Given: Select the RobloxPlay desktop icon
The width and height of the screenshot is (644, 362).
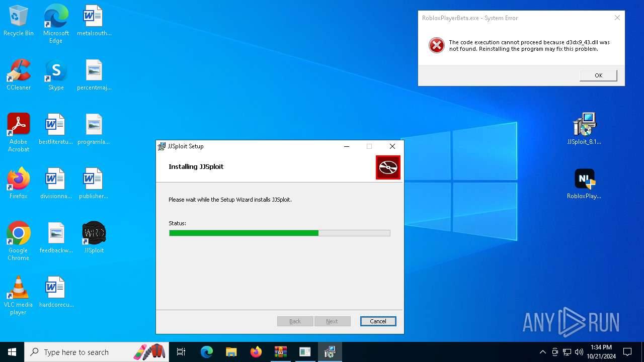Looking at the screenshot, I should click(x=584, y=184).
